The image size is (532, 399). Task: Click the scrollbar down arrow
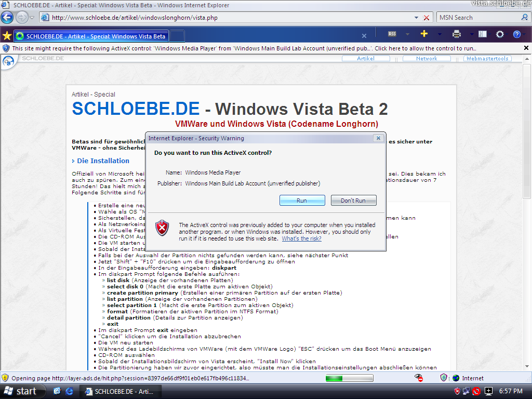tap(527, 366)
